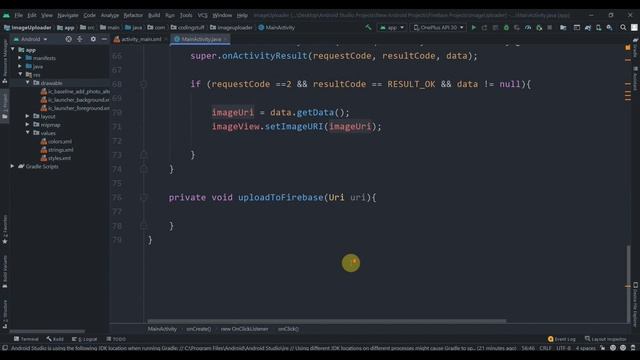Viewport: 640px width, 360px height.
Task: Open strings.xml in project tree
Action: point(57,150)
